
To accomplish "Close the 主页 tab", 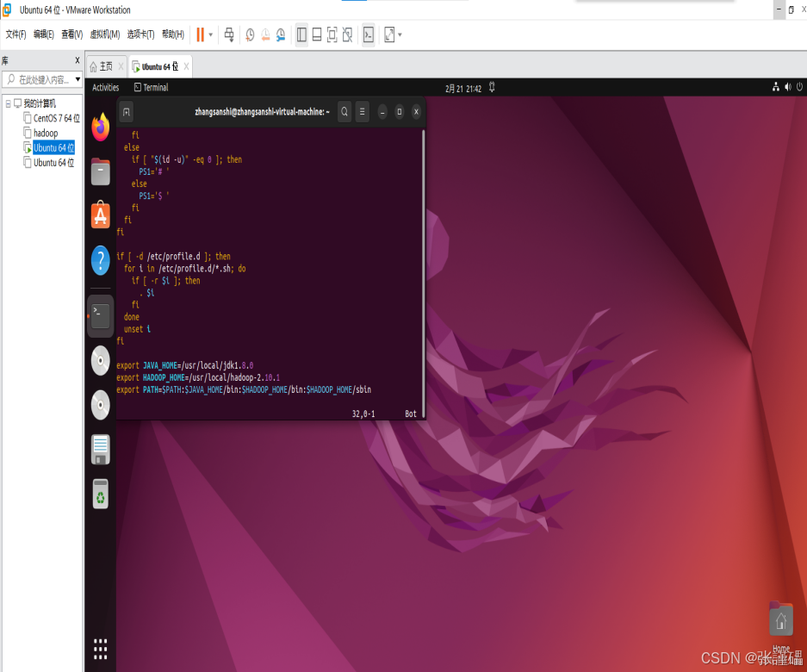I will [121, 66].
